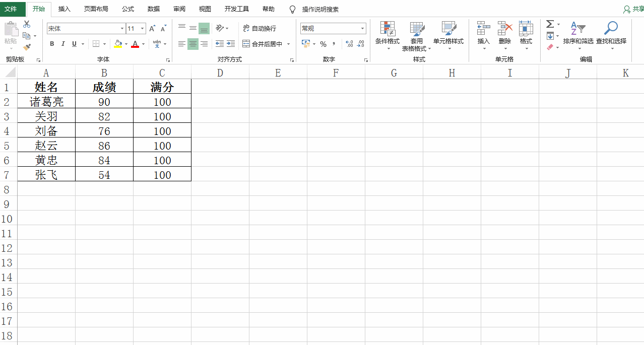Apply percent style with % icon
This screenshot has width=644, height=345.
323,44
